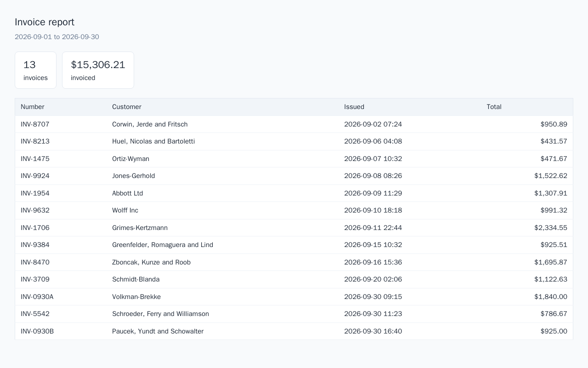588x368 pixels.
Task: Click customer "Zboncak, Kunze and Roob"
Action: coord(151,262)
